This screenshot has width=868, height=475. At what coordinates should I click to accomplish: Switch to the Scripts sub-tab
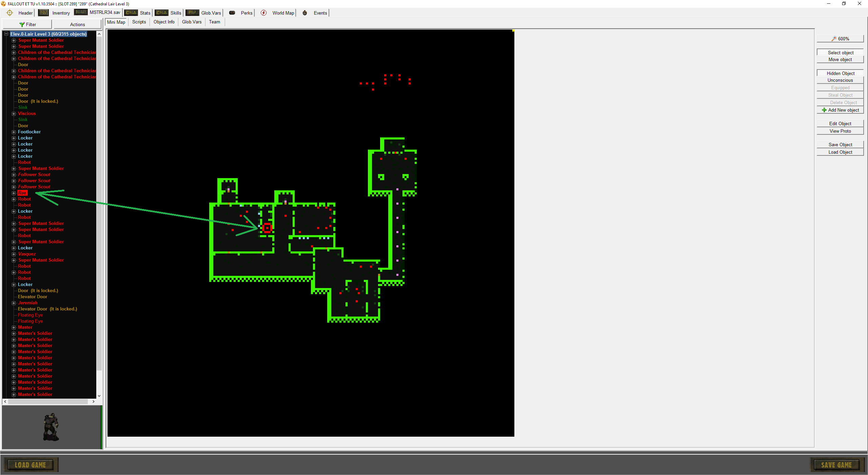tap(139, 22)
